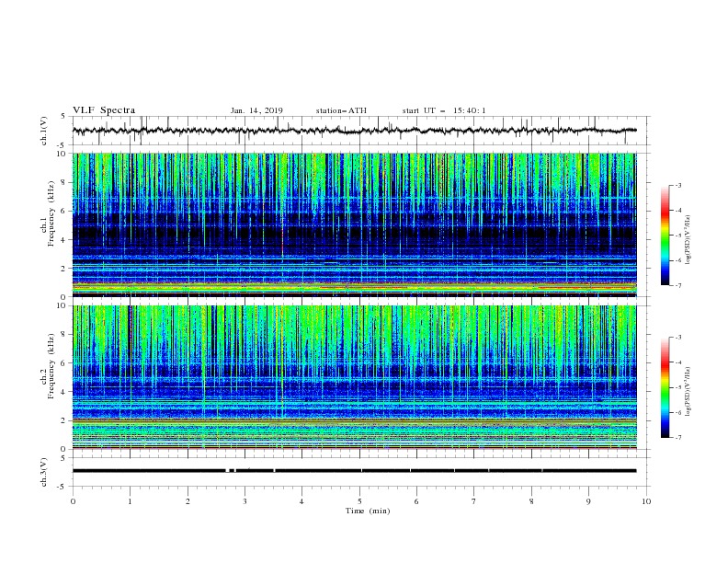Viewport: 728px width, 563px height.
Task: Click the ch.1 spectrogram panel
Action: click(354, 224)
